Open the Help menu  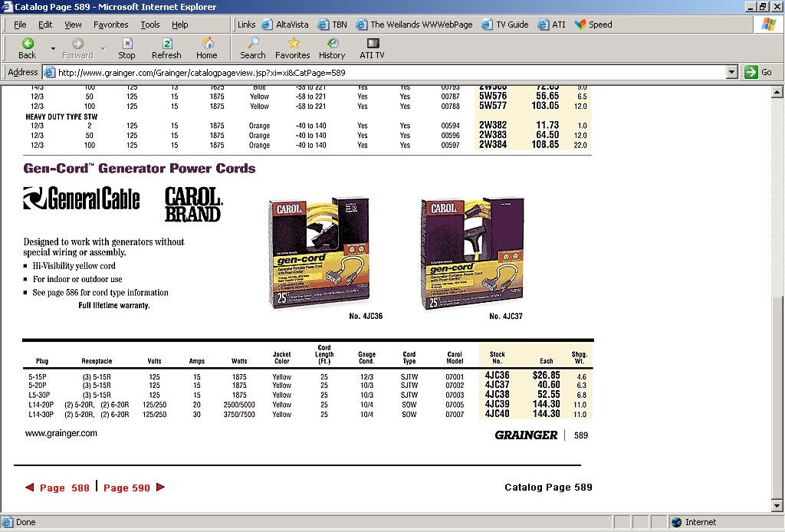tap(179, 25)
